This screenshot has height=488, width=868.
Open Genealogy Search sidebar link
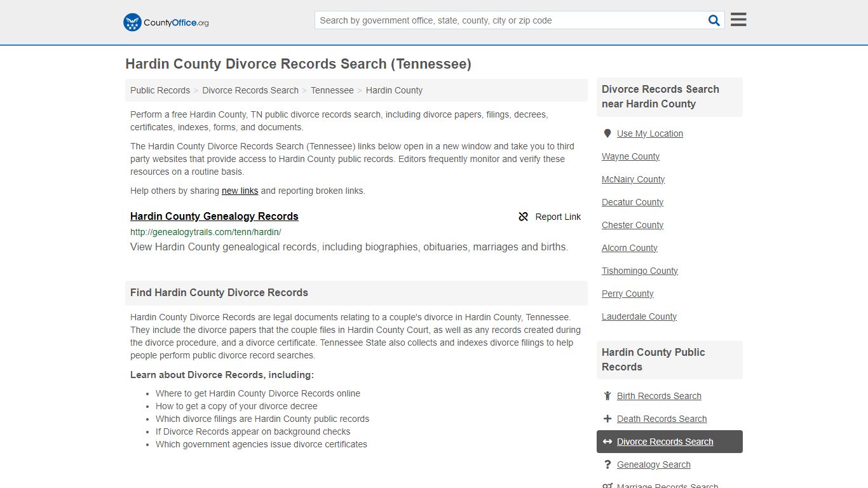(x=654, y=464)
